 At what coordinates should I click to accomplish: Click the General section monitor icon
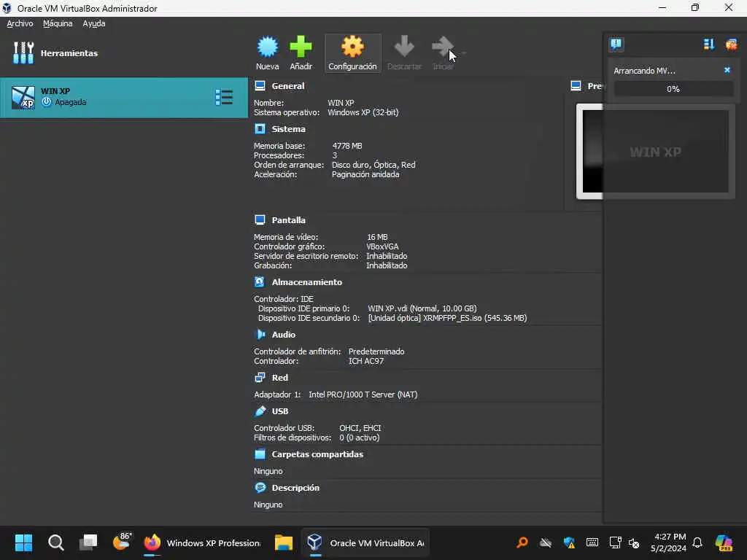[260, 86]
